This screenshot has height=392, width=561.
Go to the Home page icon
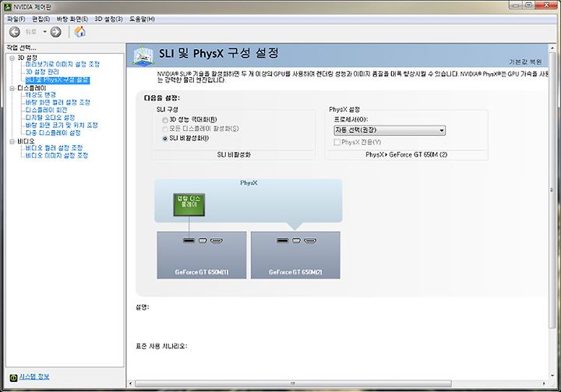click(x=80, y=32)
